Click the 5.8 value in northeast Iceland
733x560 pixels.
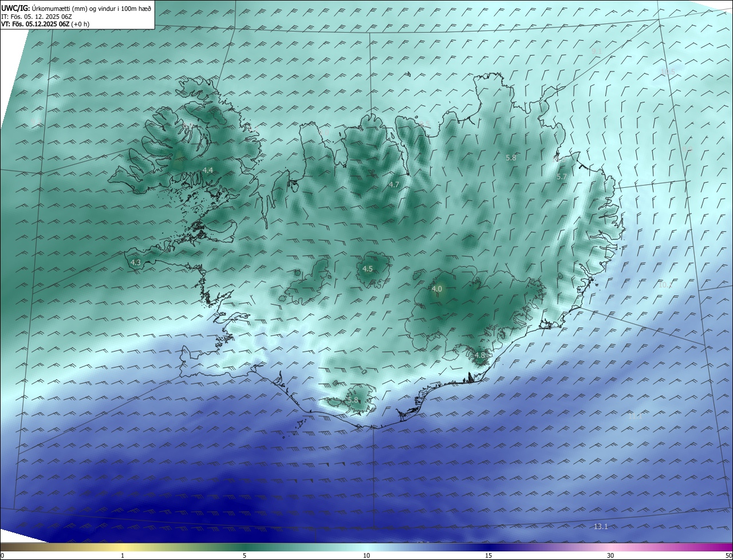tap(511, 157)
